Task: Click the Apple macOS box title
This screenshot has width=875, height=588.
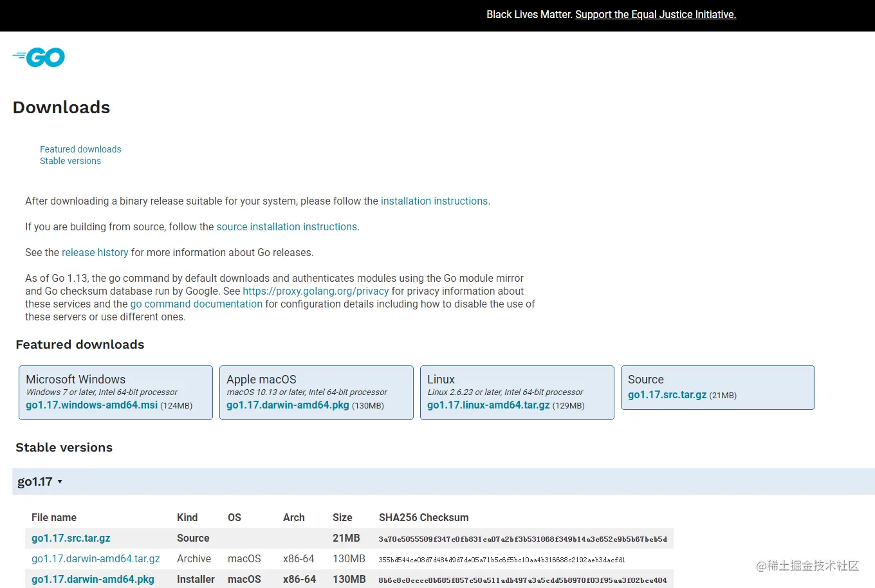Action: (261, 379)
